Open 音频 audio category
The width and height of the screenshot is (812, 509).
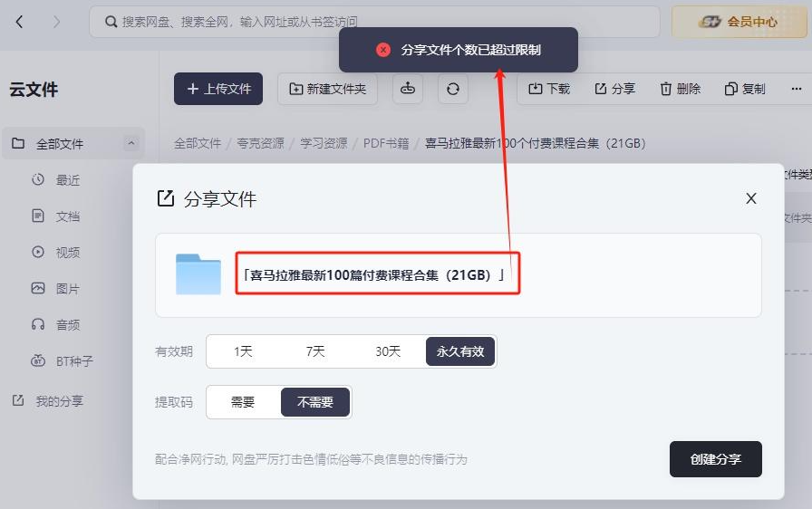[68, 325]
